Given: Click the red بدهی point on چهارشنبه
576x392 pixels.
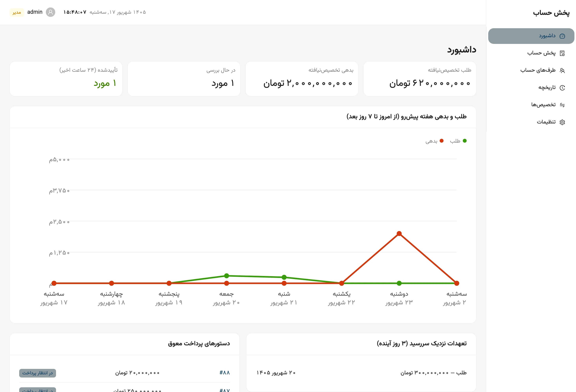Looking at the screenshot, I should (x=111, y=283).
